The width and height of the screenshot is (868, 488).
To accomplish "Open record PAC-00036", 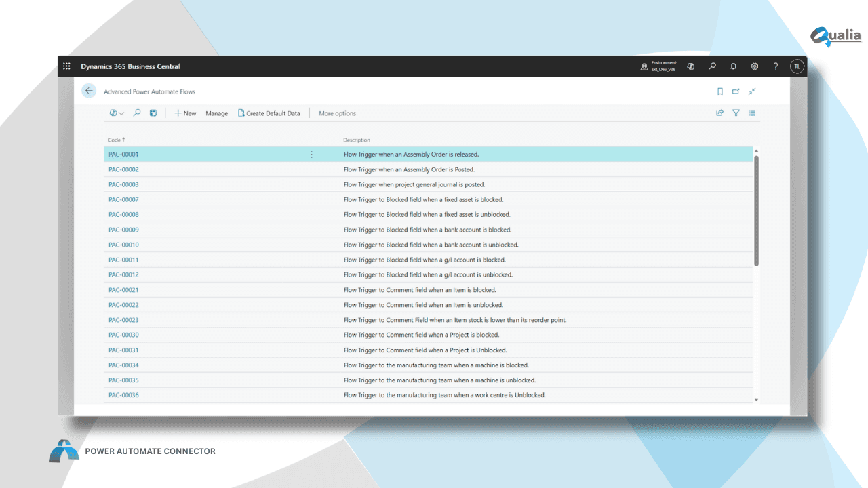I will [x=123, y=395].
